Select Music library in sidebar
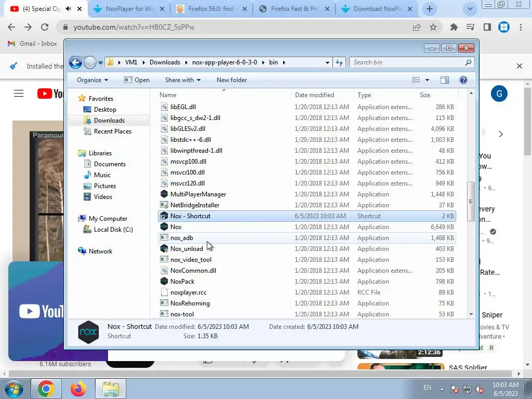The width and height of the screenshot is (532, 399). (x=102, y=175)
